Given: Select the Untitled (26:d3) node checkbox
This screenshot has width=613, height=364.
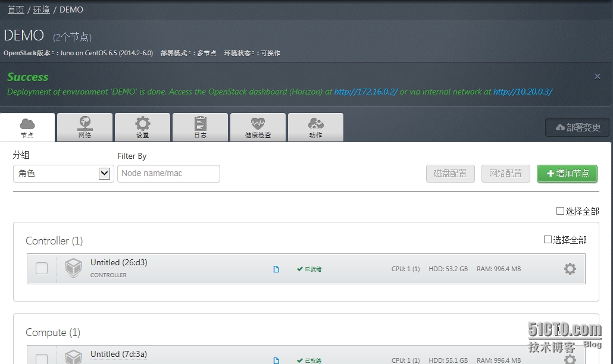Looking at the screenshot, I should coord(42,268).
